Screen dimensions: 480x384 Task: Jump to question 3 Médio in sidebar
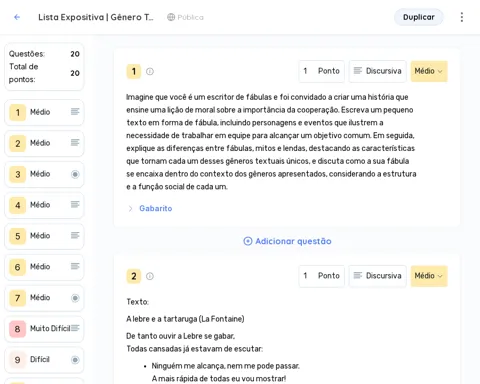44,174
